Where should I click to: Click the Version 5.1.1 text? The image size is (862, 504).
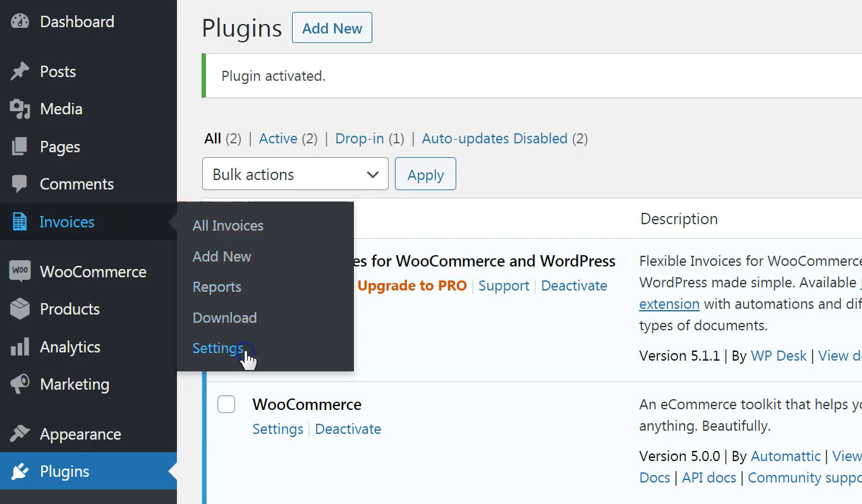(679, 356)
